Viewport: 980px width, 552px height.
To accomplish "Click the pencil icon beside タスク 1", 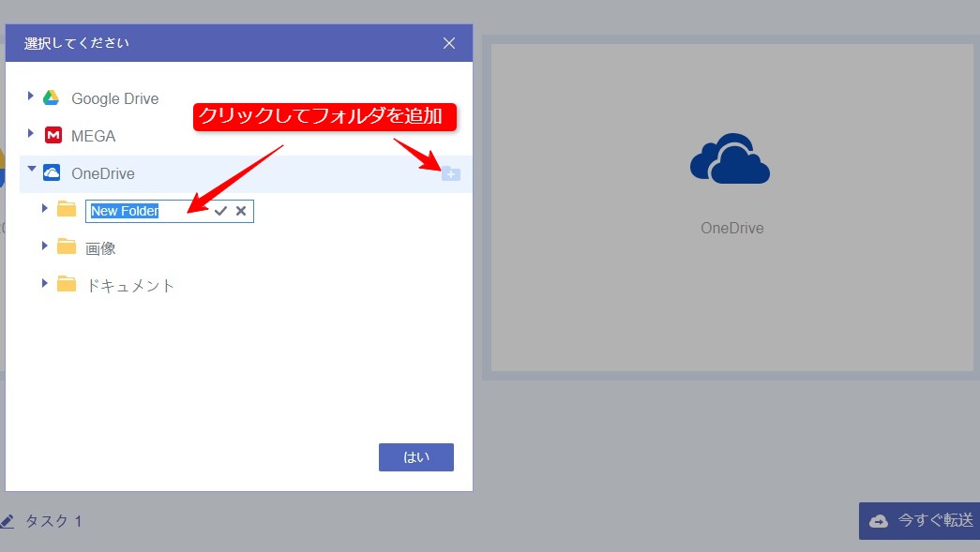I will pos(7,521).
